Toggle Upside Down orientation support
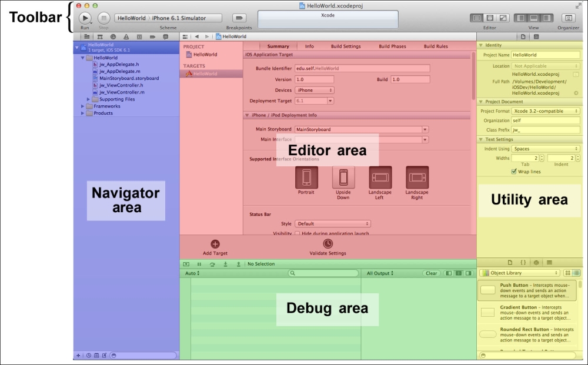 343,178
